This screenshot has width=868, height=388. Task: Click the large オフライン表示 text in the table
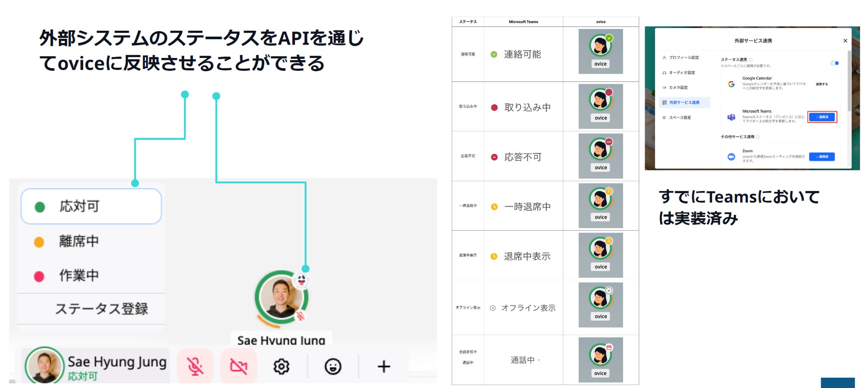pos(528,308)
